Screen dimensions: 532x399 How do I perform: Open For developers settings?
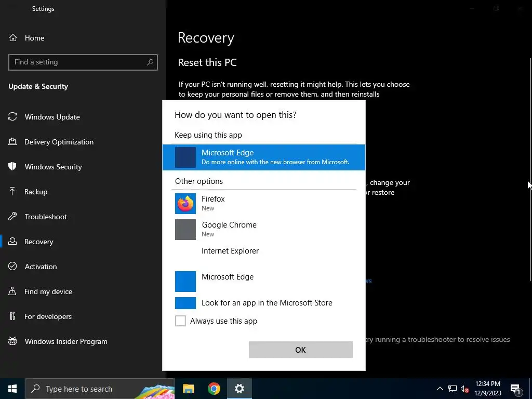(x=48, y=316)
